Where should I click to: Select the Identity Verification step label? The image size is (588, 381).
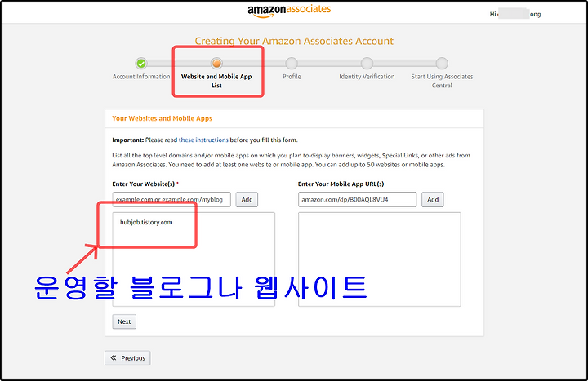click(x=367, y=77)
